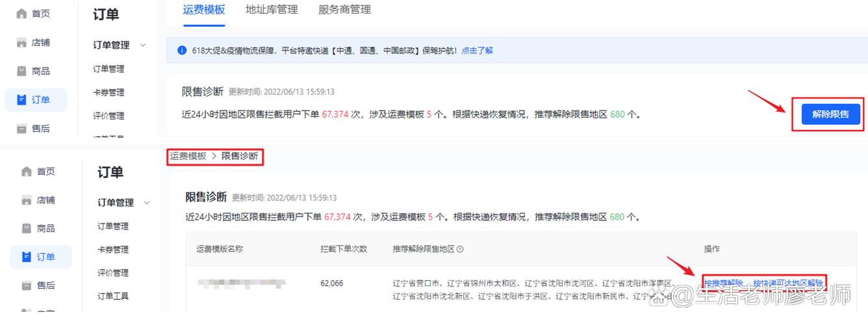Open 评价管理 in upper screenshot
This screenshot has height=325, width=868.
pos(108,116)
